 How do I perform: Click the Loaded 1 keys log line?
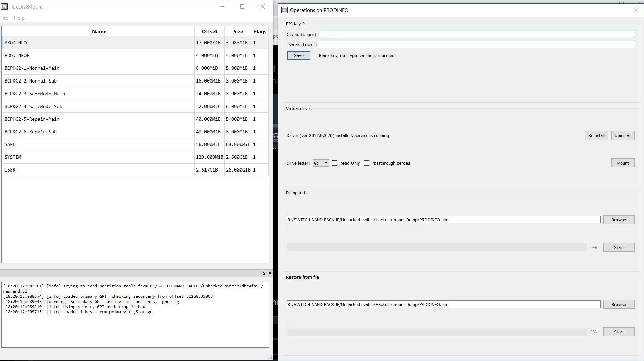78,312
